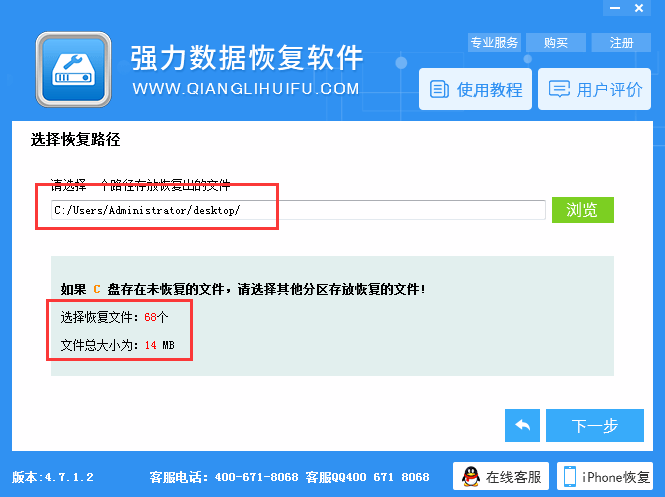The image size is (665, 497).
Task: Click the disk recovery app logo
Action: click(73, 70)
